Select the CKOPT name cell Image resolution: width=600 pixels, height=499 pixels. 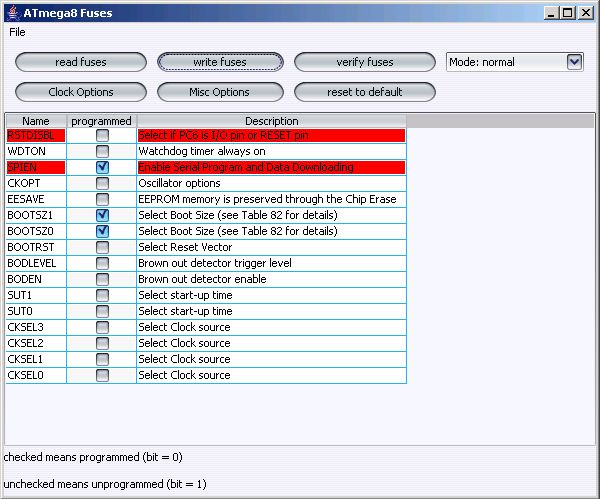pyautogui.click(x=36, y=183)
